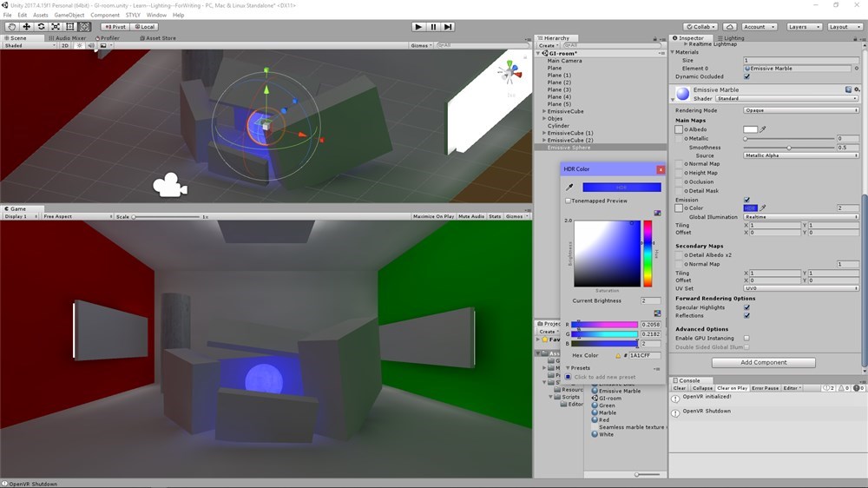Toggle scene audio speaker icon
Viewport: 868px width, 488px height.
point(91,45)
